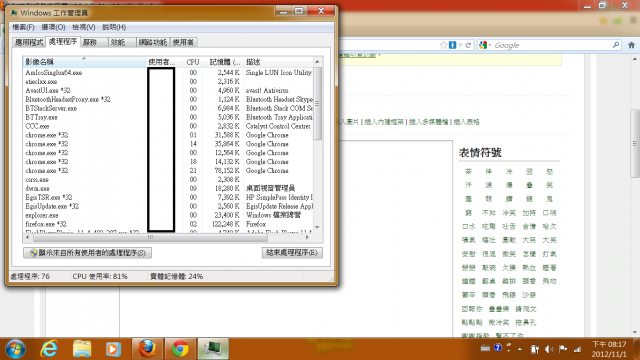
Task: Sort processes by 描述 column header
Action: click(278, 62)
